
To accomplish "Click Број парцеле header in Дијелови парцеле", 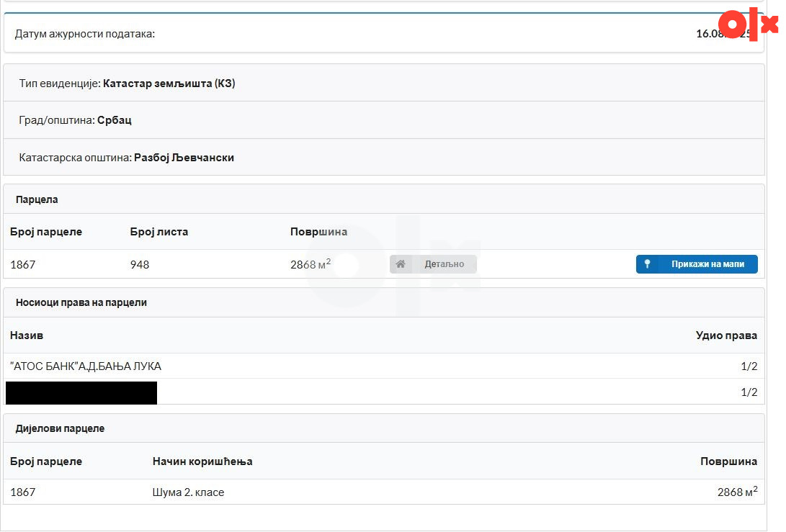I will point(46,461).
